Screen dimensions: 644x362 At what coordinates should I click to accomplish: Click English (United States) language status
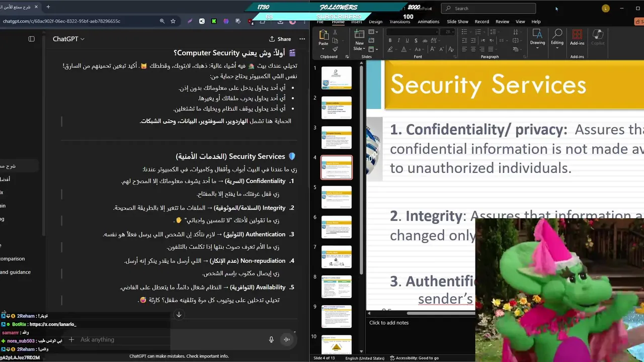pyautogui.click(x=365, y=358)
